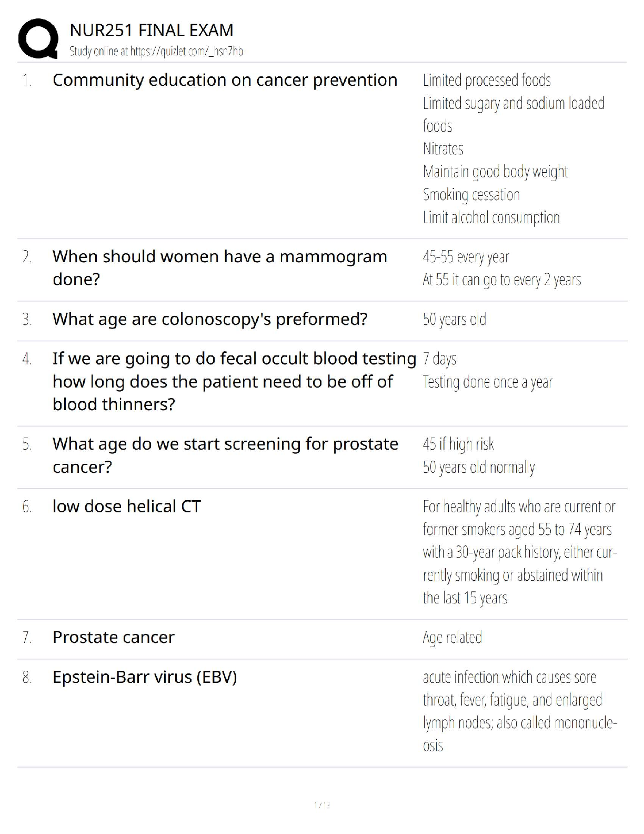Click the 'Epstein-Barr virus (EBV)' term
This screenshot has width=644, height=834.
pyautogui.click(x=145, y=677)
